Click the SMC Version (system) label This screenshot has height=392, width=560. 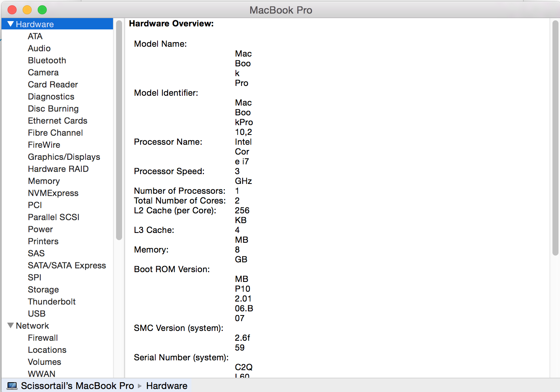point(179,328)
